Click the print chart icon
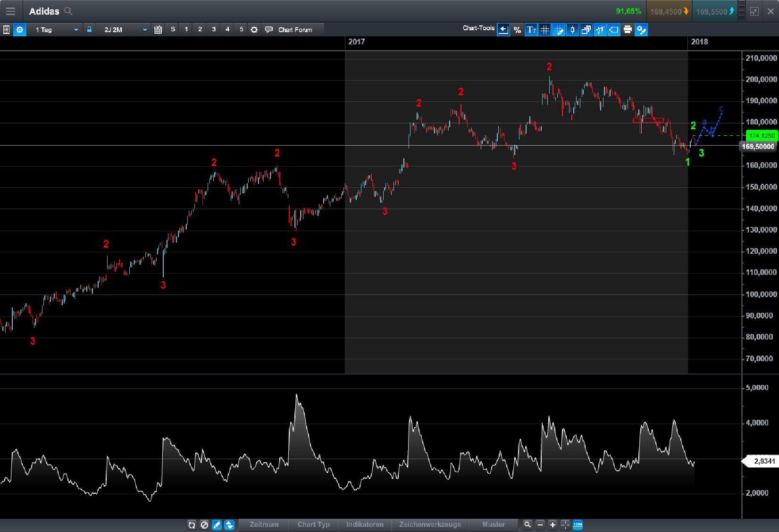The width and height of the screenshot is (779, 532). (x=628, y=29)
